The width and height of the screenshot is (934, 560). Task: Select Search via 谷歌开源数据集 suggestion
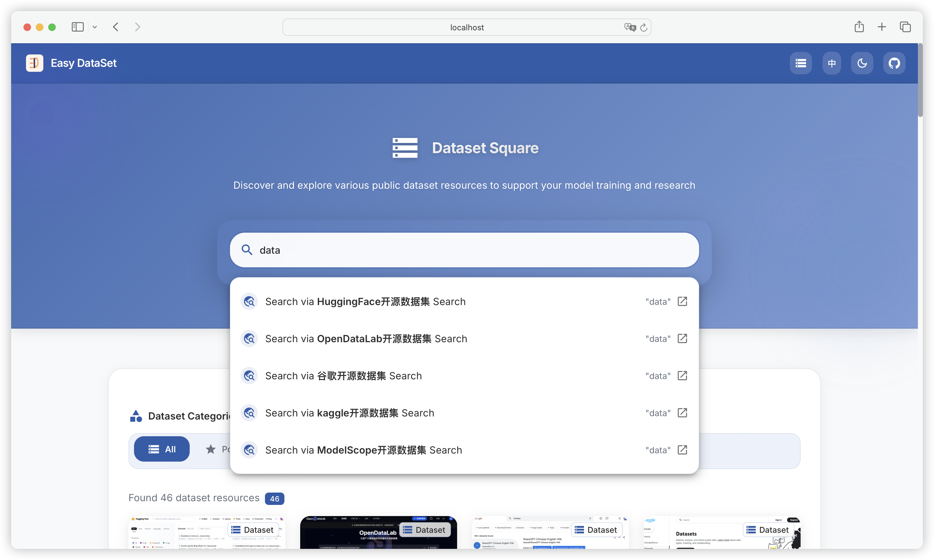(344, 376)
